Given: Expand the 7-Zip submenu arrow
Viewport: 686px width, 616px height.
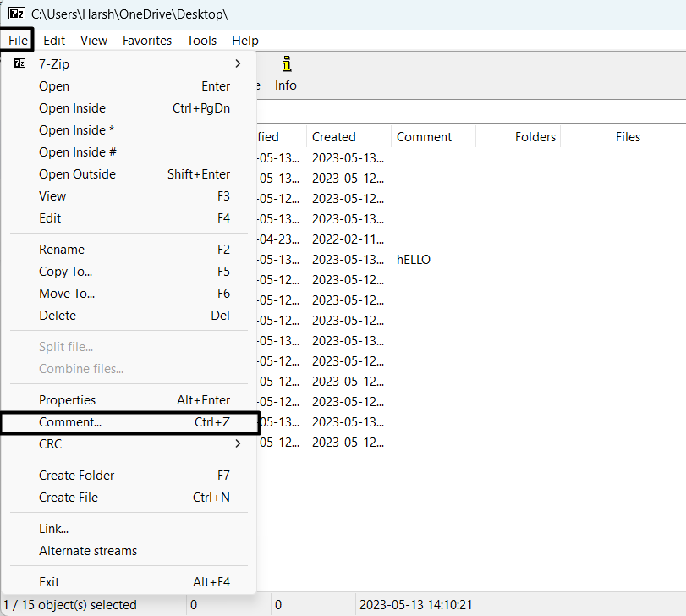Looking at the screenshot, I should point(238,63).
